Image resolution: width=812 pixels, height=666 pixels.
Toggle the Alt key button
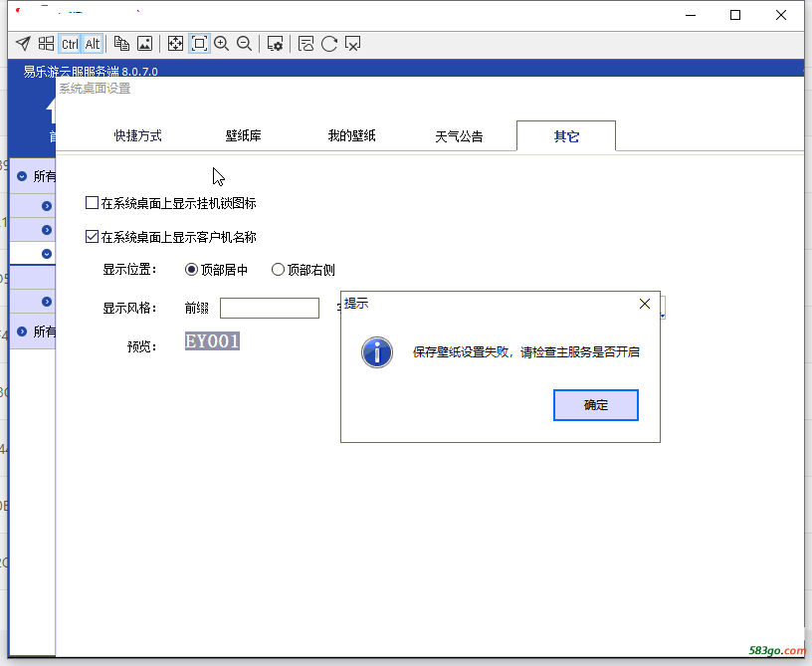(x=93, y=44)
